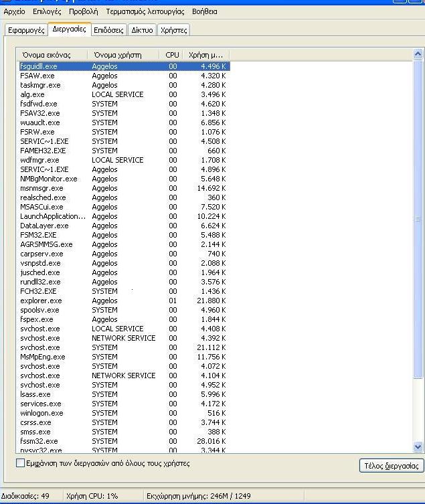Switch to the Εφαρμογές tab
Image resolution: width=425 pixels, height=504 pixels.
pos(26,30)
